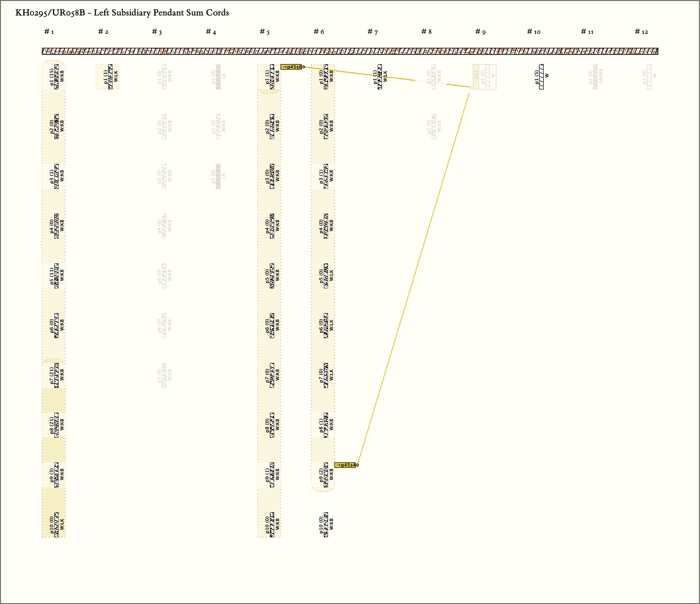Click column header # 1
Image resolution: width=700 pixels, height=604 pixels.
[49, 32]
